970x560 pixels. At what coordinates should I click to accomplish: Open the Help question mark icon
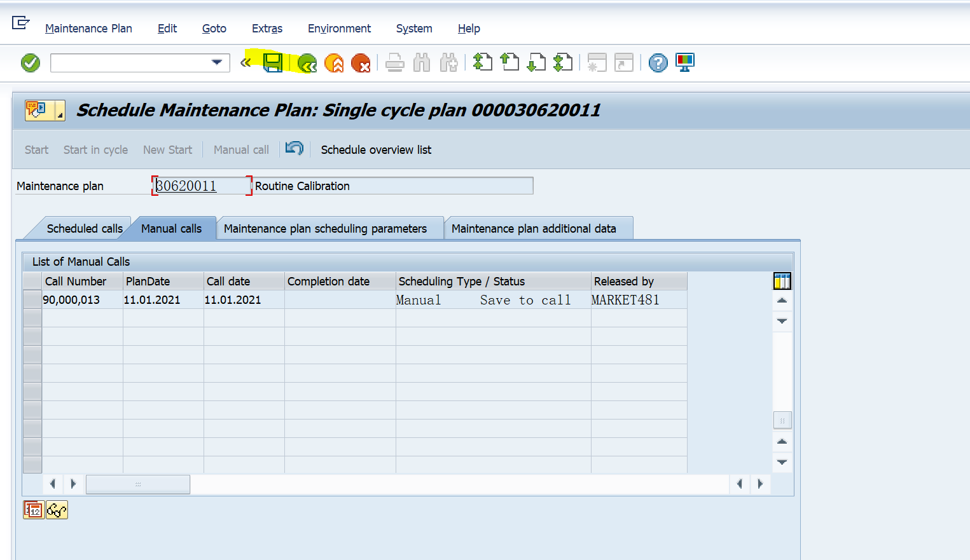(x=658, y=63)
